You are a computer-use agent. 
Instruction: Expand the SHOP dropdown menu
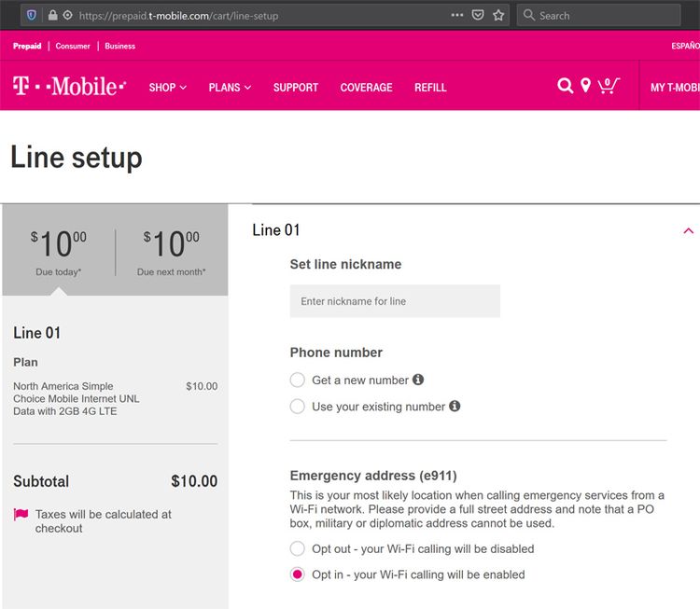point(167,88)
